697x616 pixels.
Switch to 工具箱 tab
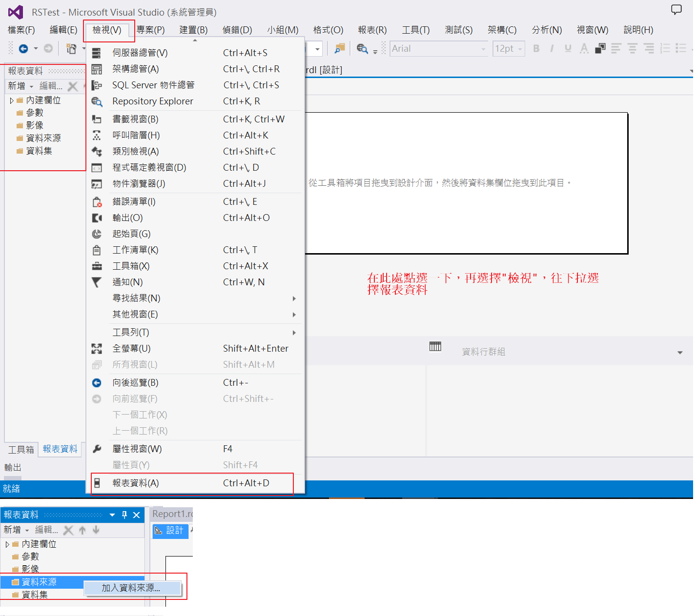point(21,450)
